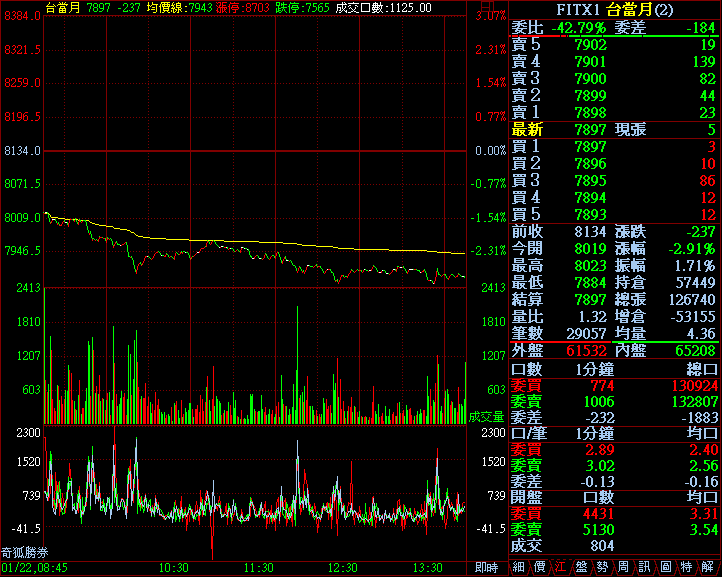722x577 pixels.
Task: Click the 即時 real-time button below the chart
Action: [487, 568]
